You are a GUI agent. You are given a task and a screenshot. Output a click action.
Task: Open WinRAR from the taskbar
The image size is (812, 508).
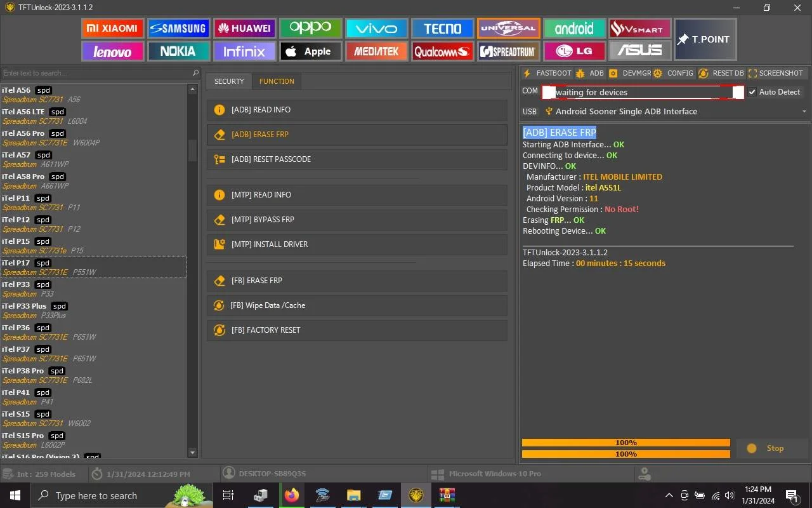click(x=447, y=495)
